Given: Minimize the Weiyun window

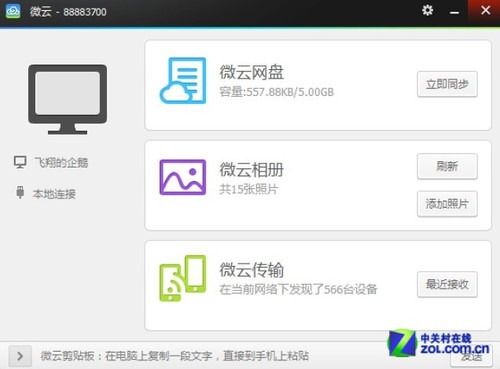Looking at the screenshot, I should [454, 12].
